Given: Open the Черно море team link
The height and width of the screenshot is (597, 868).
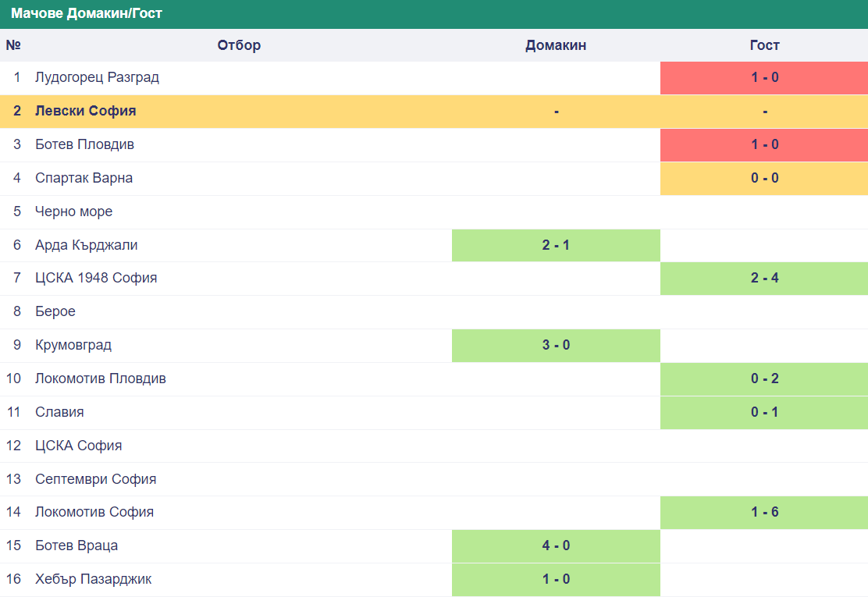Looking at the screenshot, I should coord(73,211).
